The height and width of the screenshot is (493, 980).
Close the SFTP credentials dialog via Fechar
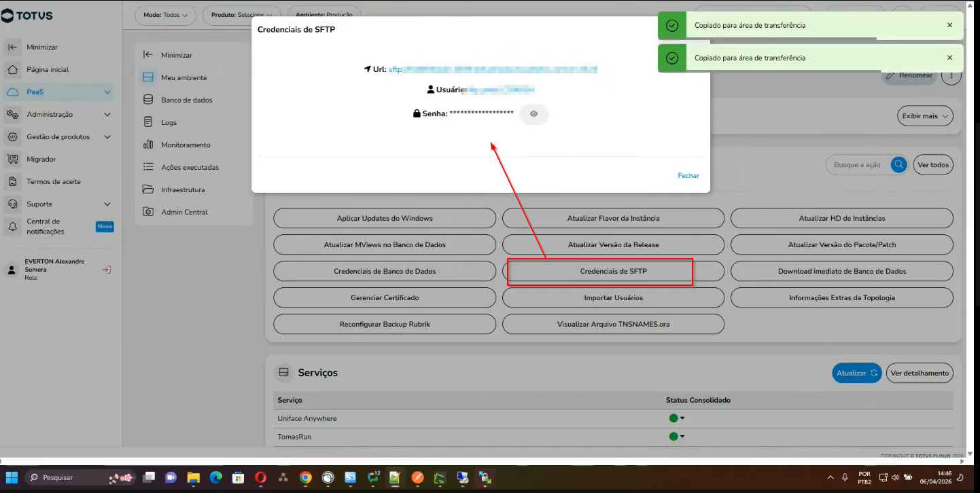pos(688,175)
